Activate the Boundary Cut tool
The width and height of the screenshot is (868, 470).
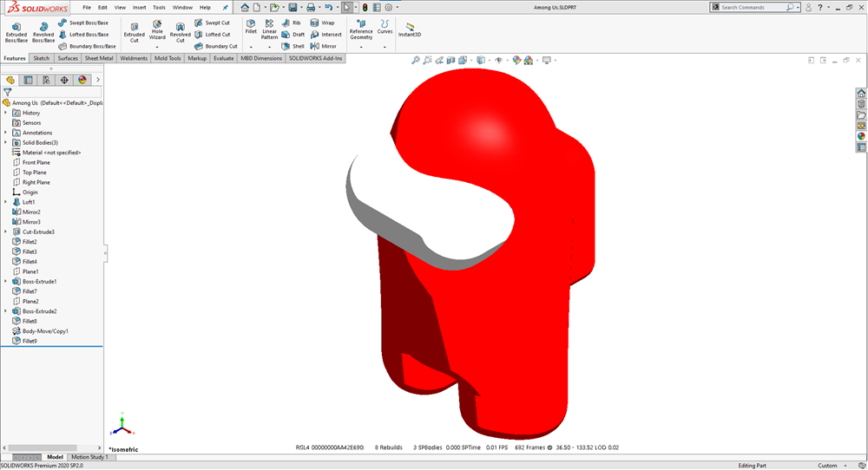click(x=216, y=47)
